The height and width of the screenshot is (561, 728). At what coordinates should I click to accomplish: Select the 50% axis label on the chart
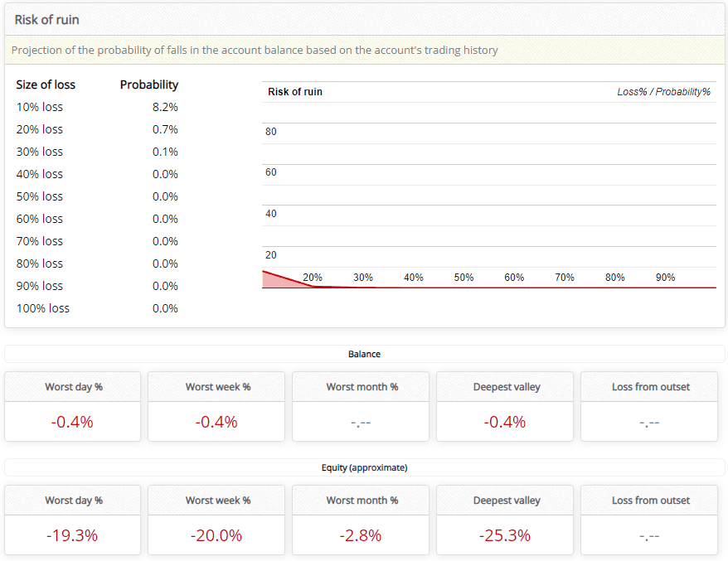tap(463, 277)
